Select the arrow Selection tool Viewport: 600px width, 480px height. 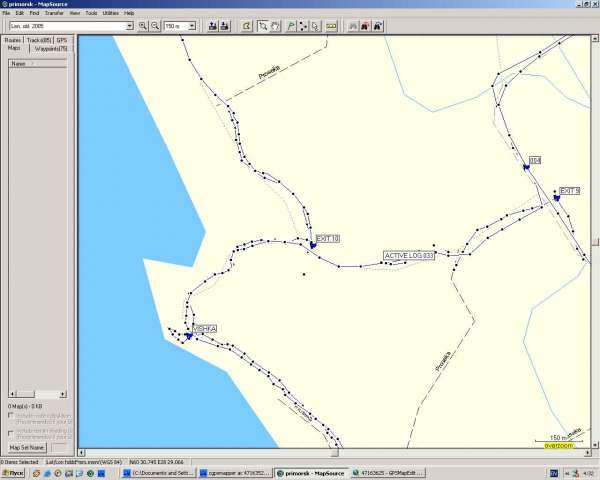263,25
